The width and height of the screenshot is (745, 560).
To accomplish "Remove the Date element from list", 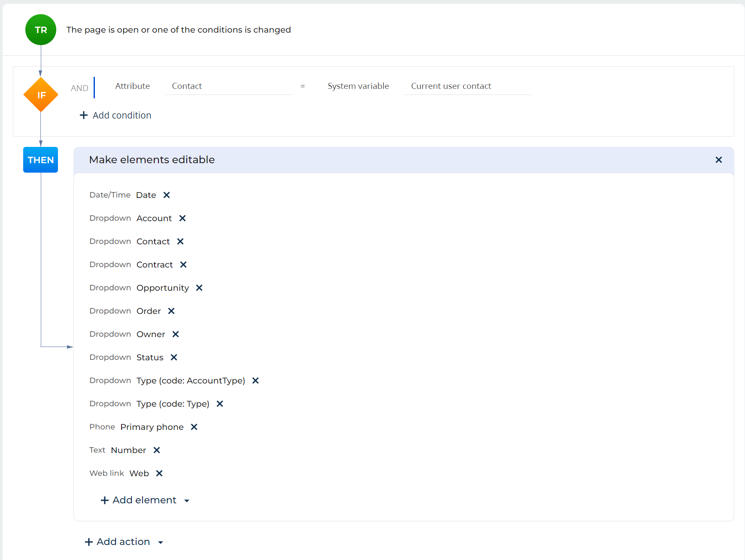I will (x=167, y=195).
